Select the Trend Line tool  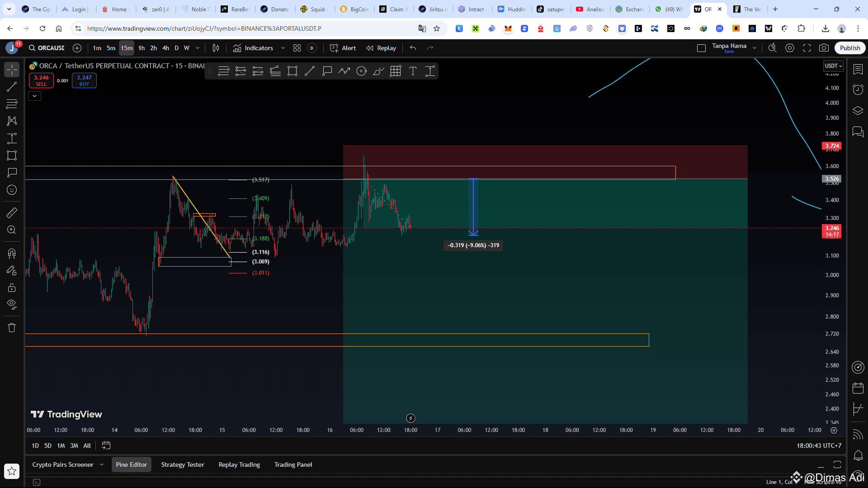pos(12,87)
